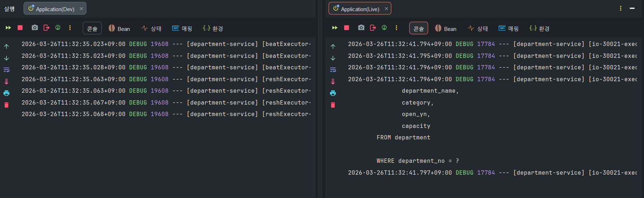Take thread dump in Dev panel

35,28
